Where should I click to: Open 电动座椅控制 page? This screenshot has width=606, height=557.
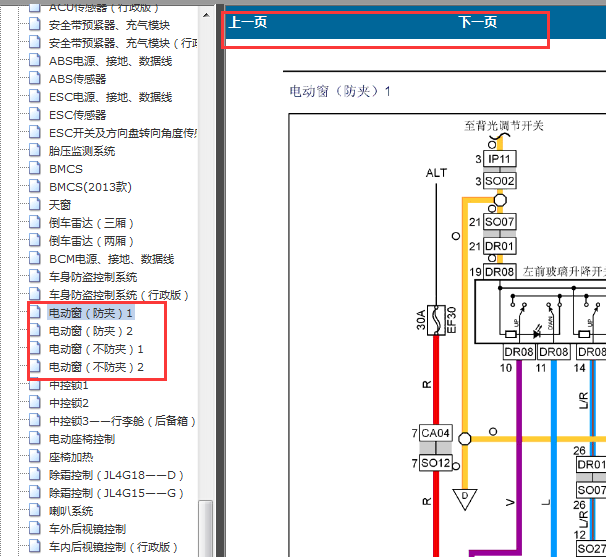click(82, 439)
